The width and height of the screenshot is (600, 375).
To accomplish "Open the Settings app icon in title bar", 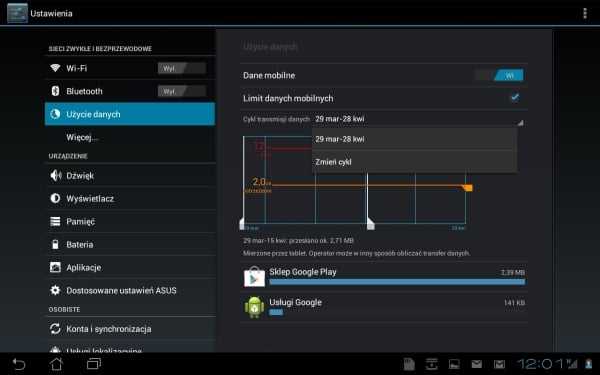I will 17,13.
